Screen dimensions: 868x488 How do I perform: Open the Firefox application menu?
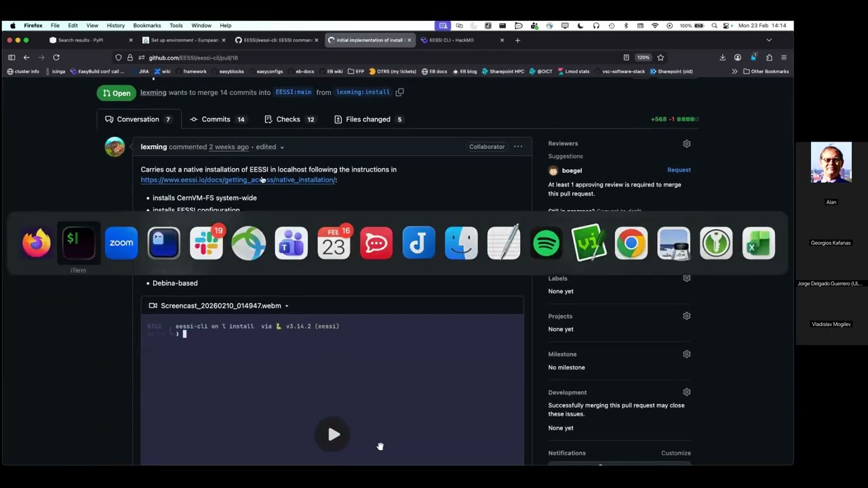point(784,58)
